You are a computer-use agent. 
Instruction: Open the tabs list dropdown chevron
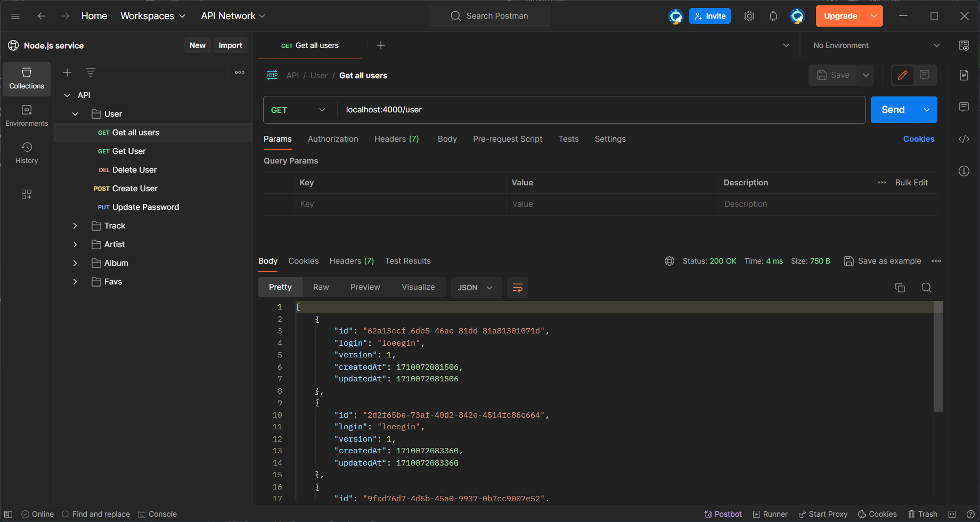click(x=786, y=45)
